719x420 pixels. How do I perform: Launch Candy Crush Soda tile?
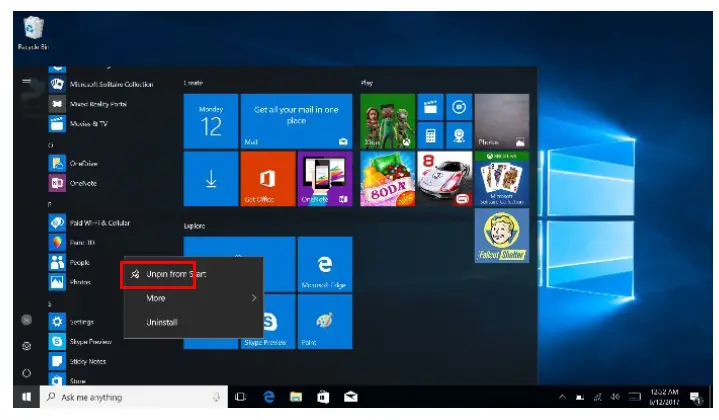point(387,178)
